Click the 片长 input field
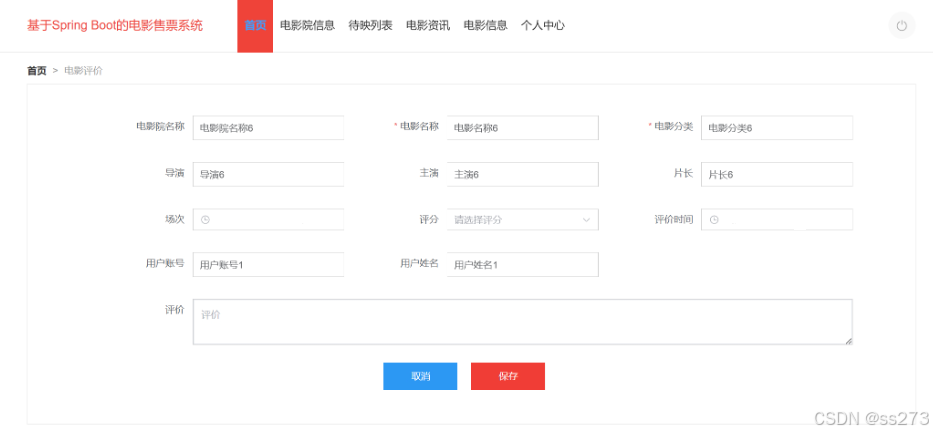Viewport: 933px width, 434px height. [x=777, y=174]
